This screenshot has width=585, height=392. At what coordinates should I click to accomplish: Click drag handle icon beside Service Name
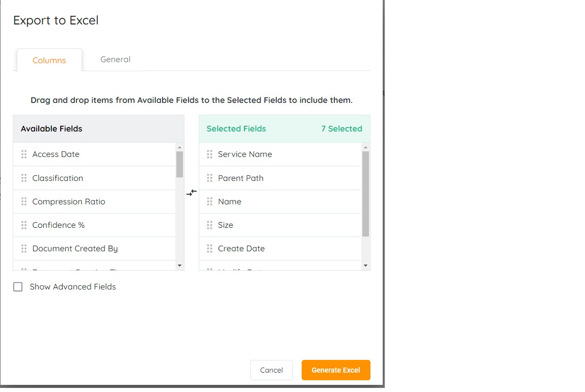(x=209, y=154)
